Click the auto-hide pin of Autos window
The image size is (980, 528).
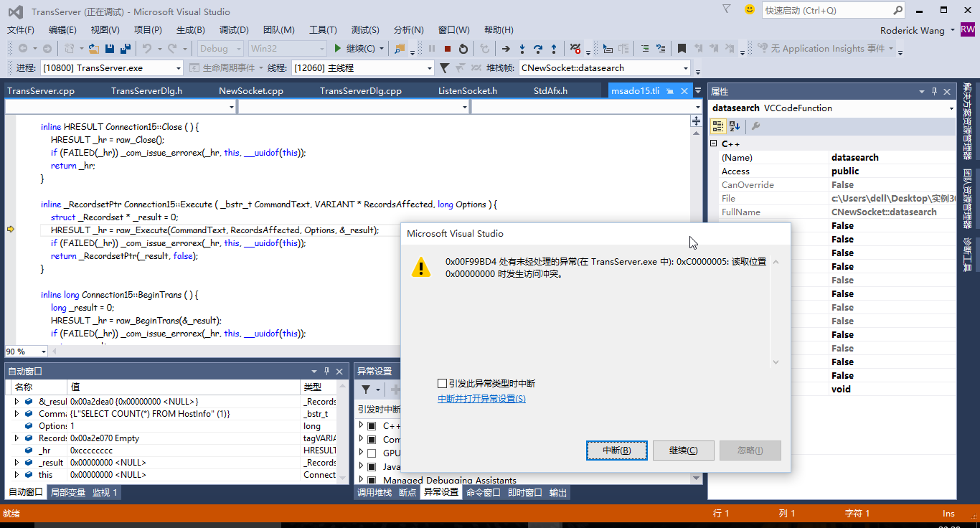tap(326, 371)
